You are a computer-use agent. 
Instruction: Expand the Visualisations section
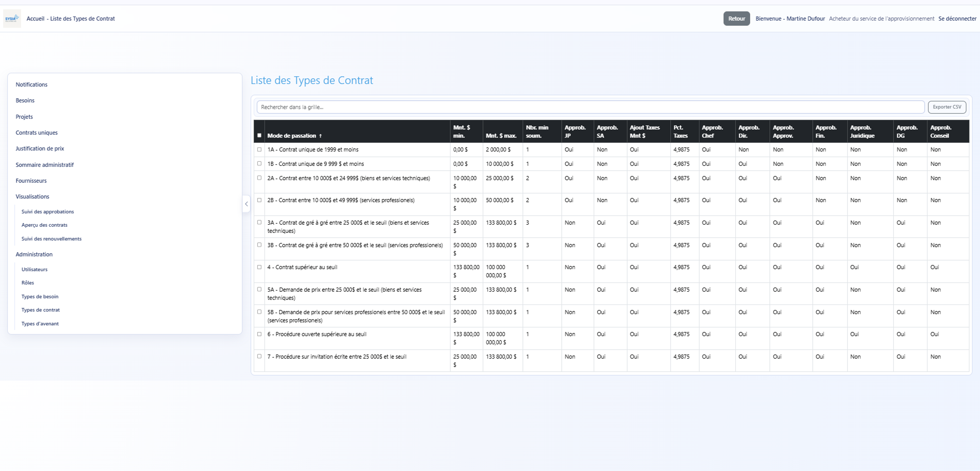pyautogui.click(x=32, y=197)
